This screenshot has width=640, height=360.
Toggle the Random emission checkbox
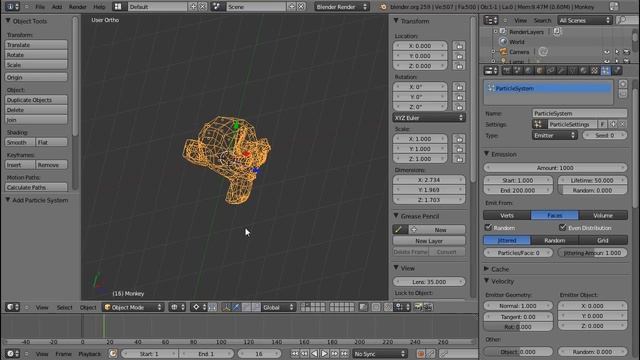(488, 227)
